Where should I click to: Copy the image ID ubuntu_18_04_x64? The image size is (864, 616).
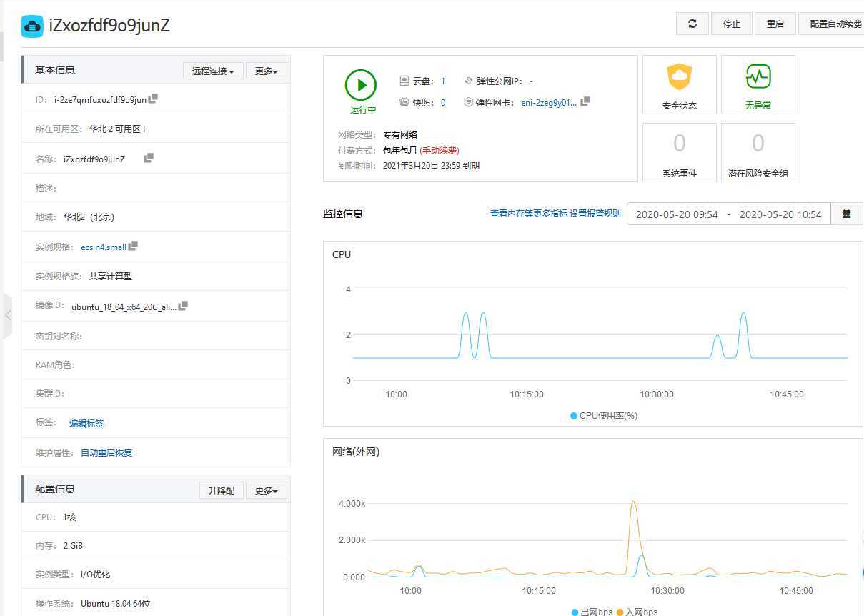point(183,306)
